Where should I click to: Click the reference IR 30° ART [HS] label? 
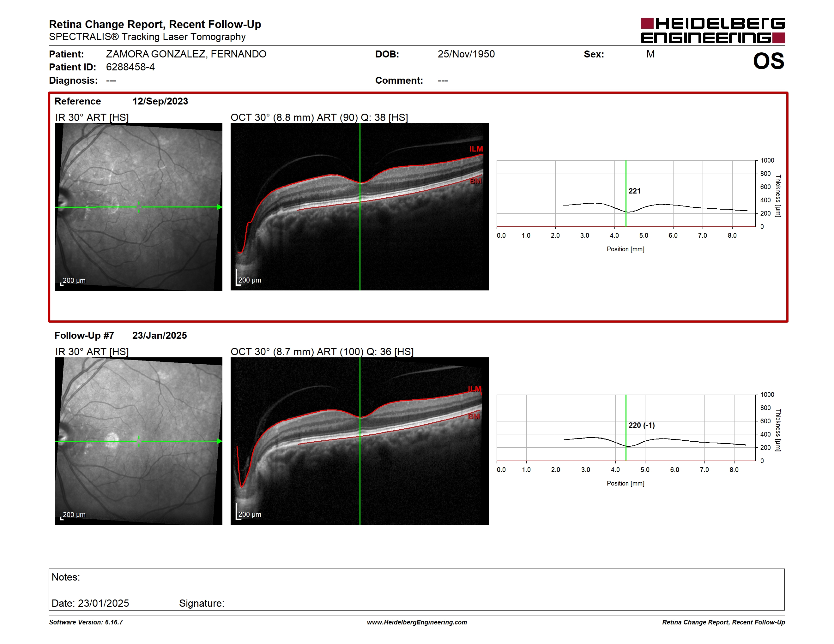tap(92, 117)
